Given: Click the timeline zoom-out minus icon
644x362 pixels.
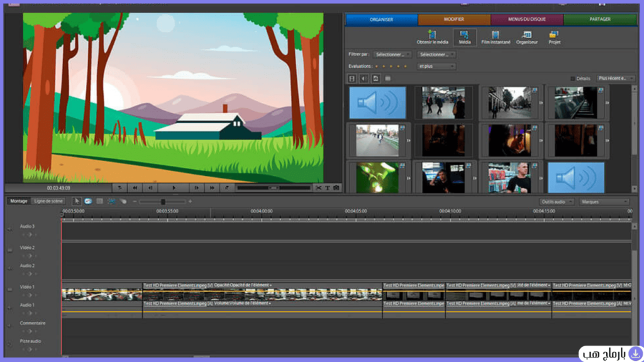Looking at the screenshot, I should click(135, 202).
